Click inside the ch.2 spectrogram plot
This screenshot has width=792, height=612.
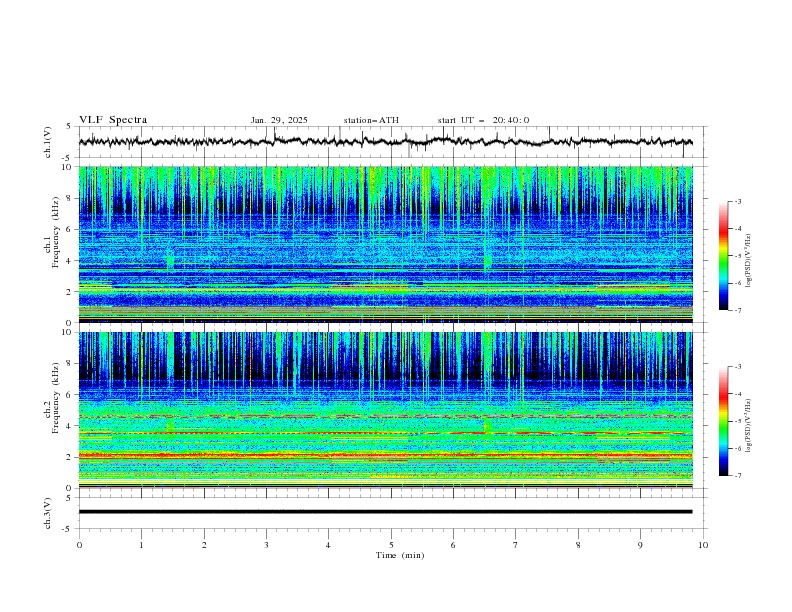[386, 410]
